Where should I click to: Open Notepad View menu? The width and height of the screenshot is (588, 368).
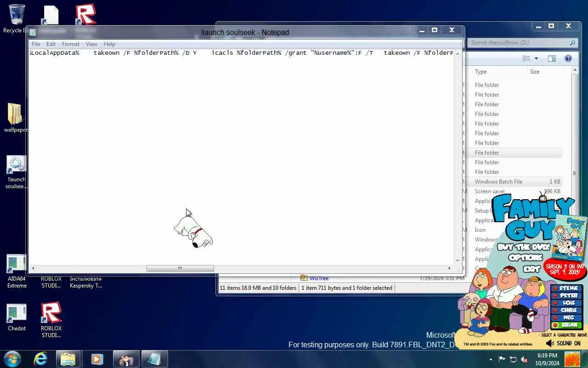click(91, 44)
